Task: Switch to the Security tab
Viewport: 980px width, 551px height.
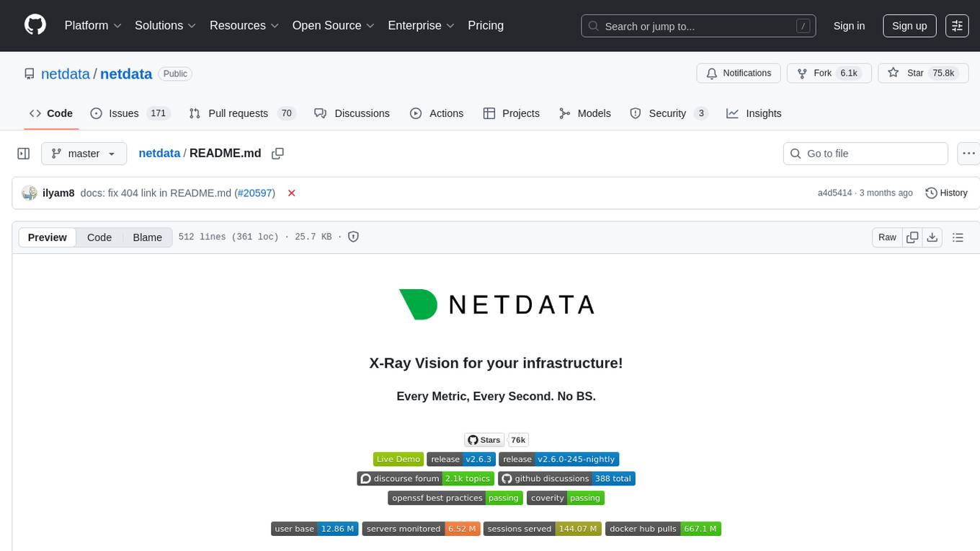Action: tap(669, 113)
